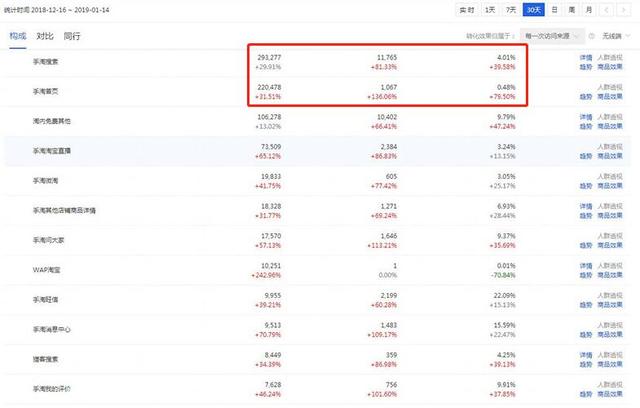
Task: Click the 22.09% conversion rate
Action: tap(504, 295)
